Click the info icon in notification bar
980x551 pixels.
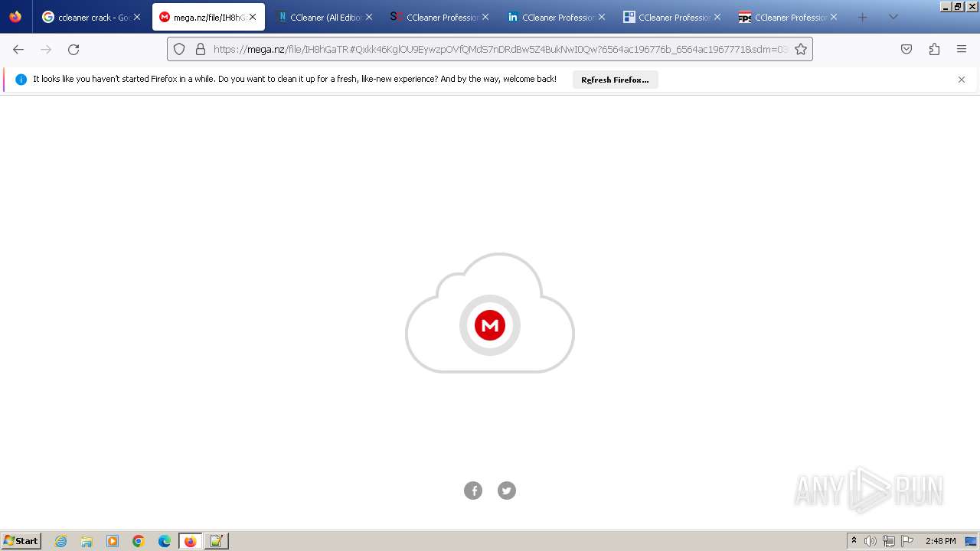click(x=21, y=80)
